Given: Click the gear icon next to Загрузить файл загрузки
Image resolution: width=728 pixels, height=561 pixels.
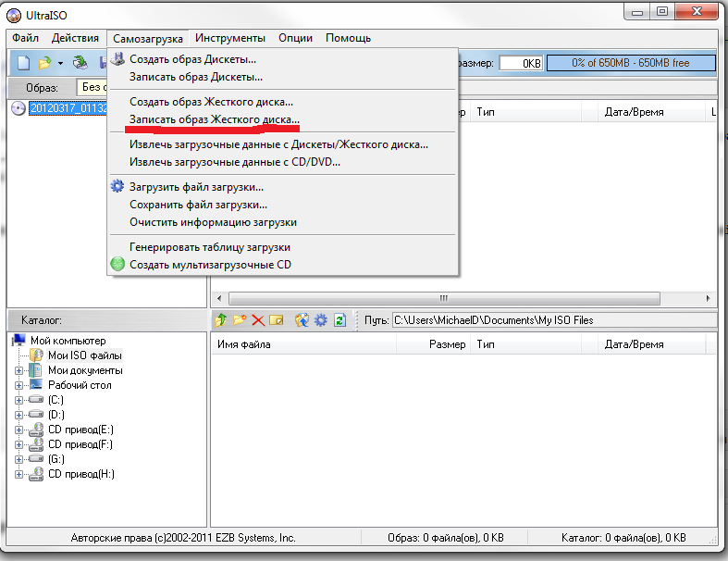Looking at the screenshot, I should [x=117, y=186].
